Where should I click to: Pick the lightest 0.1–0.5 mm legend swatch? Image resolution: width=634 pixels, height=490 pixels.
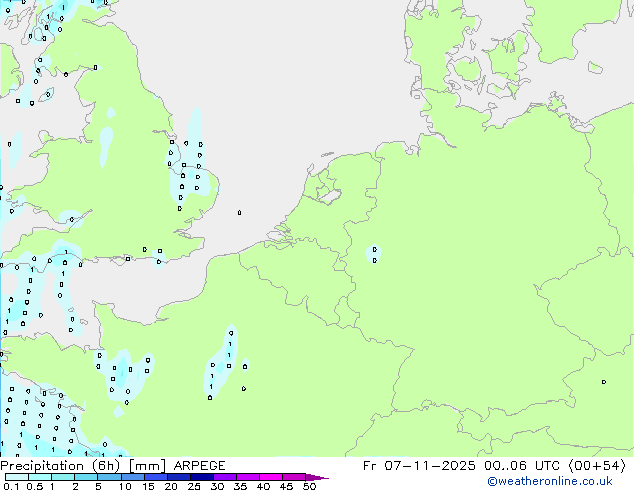pyautogui.click(x=17, y=477)
